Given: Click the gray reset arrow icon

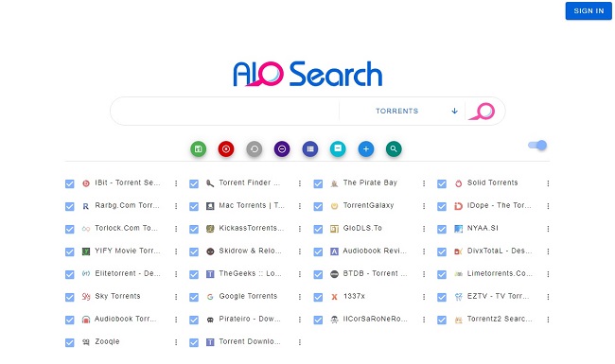Looking at the screenshot, I should click(255, 148).
